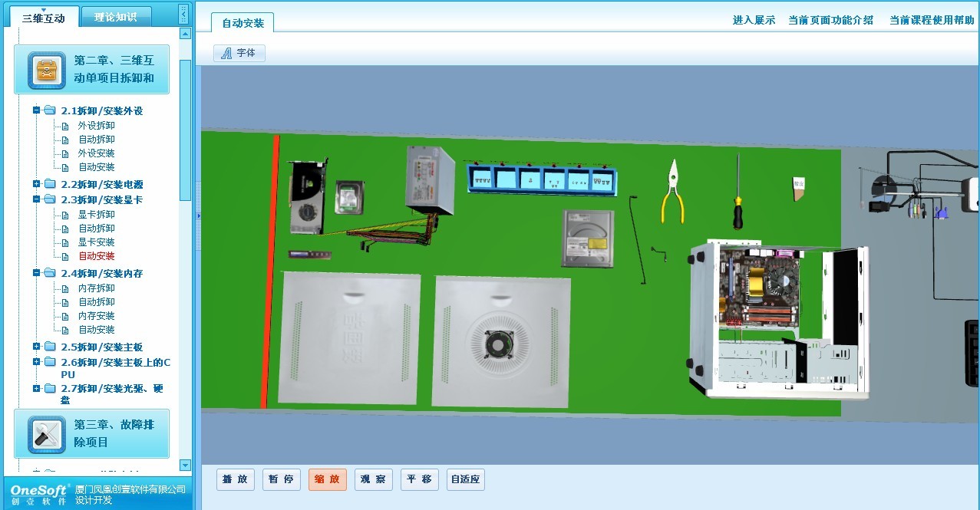Image resolution: width=980 pixels, height=510 pixels.
Task: Select the 自动安装 tab
Action: (243, 23)
